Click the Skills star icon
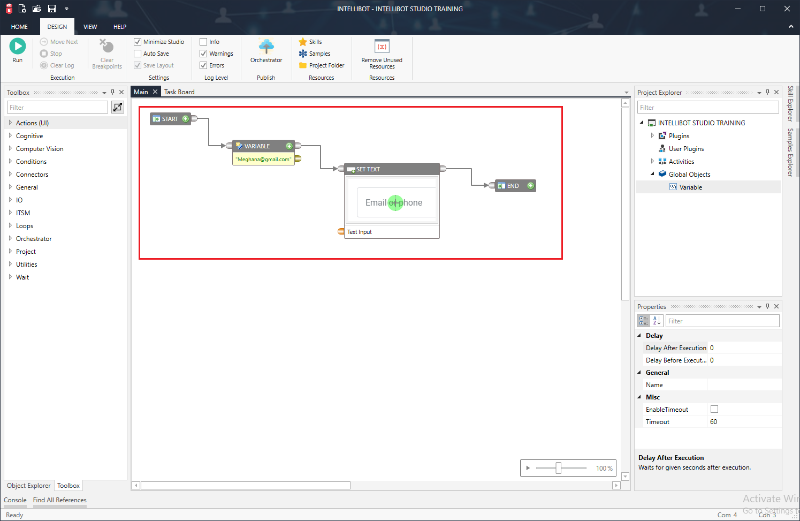The height and width of the screenshot is (521, 800). click(x=302, y=42)
